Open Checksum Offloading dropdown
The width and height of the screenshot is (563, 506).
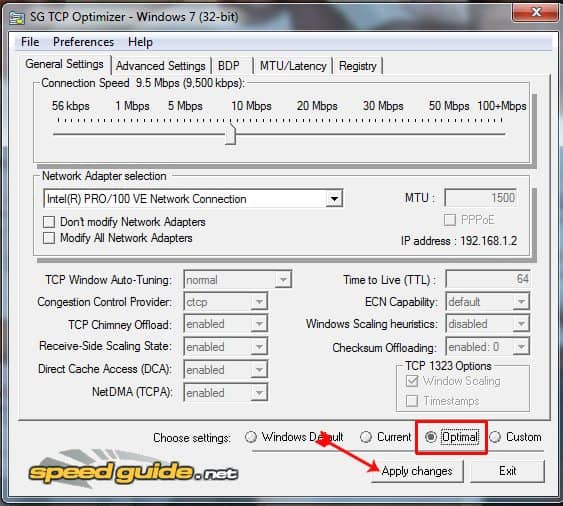click(x=521, y=347)
